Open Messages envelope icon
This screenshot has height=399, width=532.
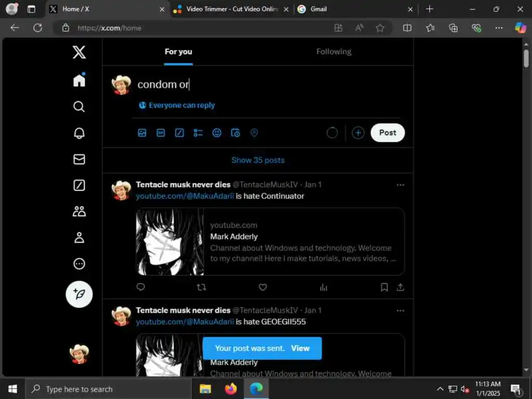tap(79, 159)
